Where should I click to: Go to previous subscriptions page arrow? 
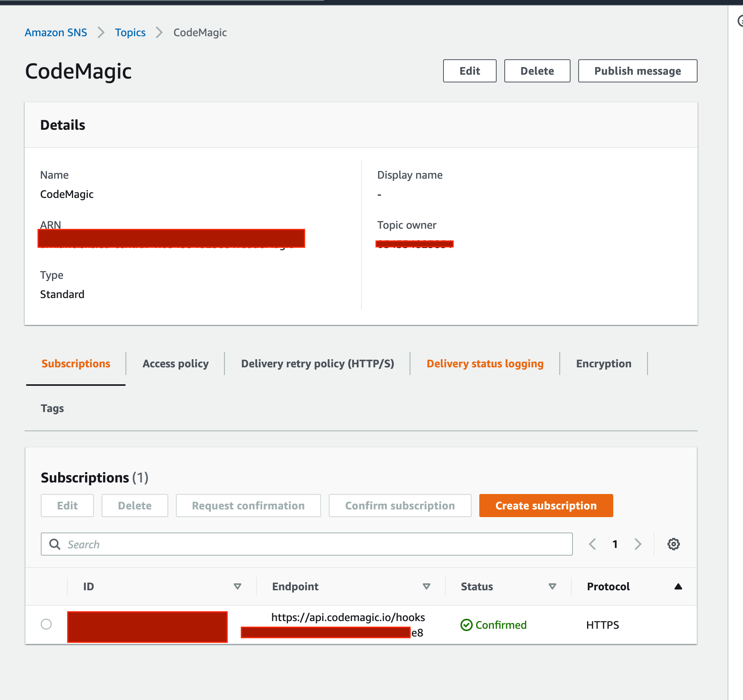[592, 544]
